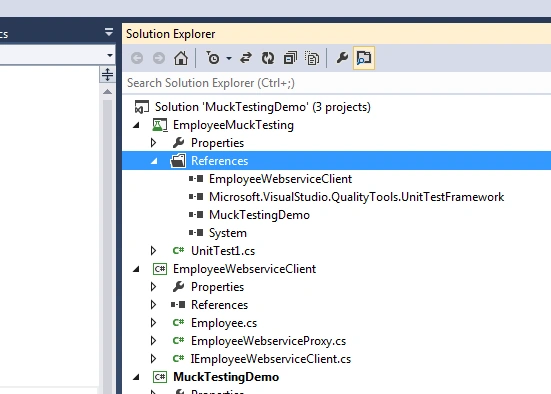Click reference icon beside EmployeeWebserviceClient reference
Viewport: 551px width, 394px height.
[x=196, y=179]
